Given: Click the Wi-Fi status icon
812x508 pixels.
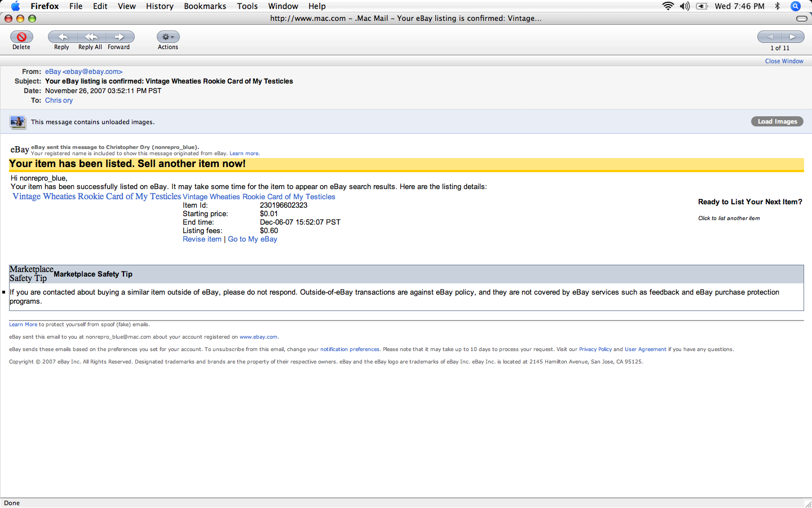Looking at the screenshot, I should pyautogui.click(x=668, y=6).
